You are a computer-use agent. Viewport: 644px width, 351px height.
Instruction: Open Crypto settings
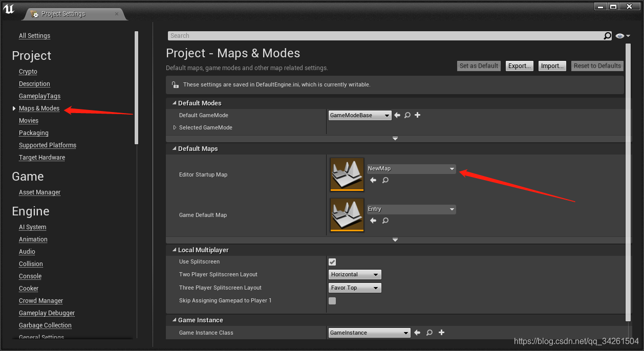(28, 72)
